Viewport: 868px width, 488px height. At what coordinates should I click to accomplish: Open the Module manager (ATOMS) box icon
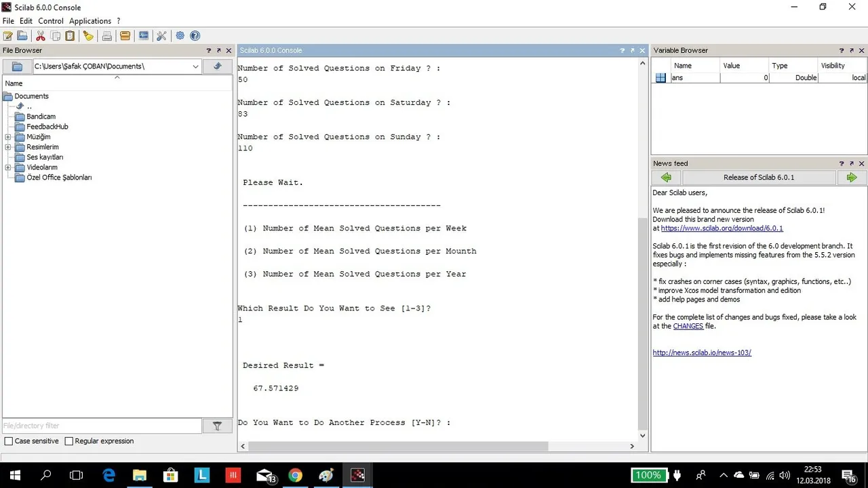tap(125, 36)
